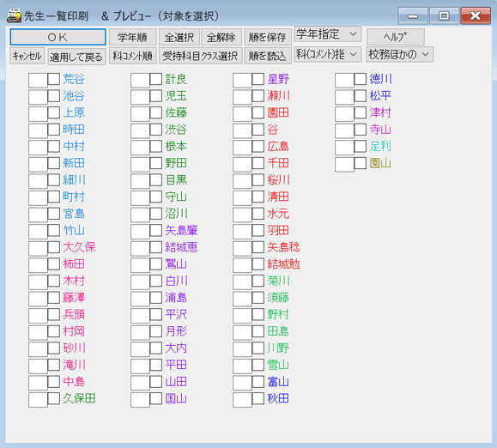Image resolution: width=497 pixels, height=448 pixels.
Task: Click the name 渋谷
Action: tap(176, 130)
